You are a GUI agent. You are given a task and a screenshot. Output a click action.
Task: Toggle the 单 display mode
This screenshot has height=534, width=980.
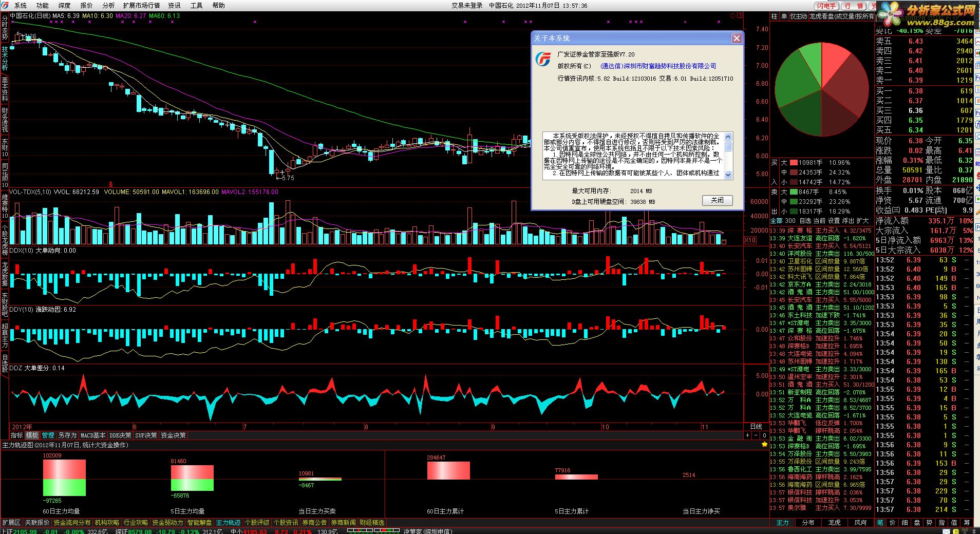point(784,16)
